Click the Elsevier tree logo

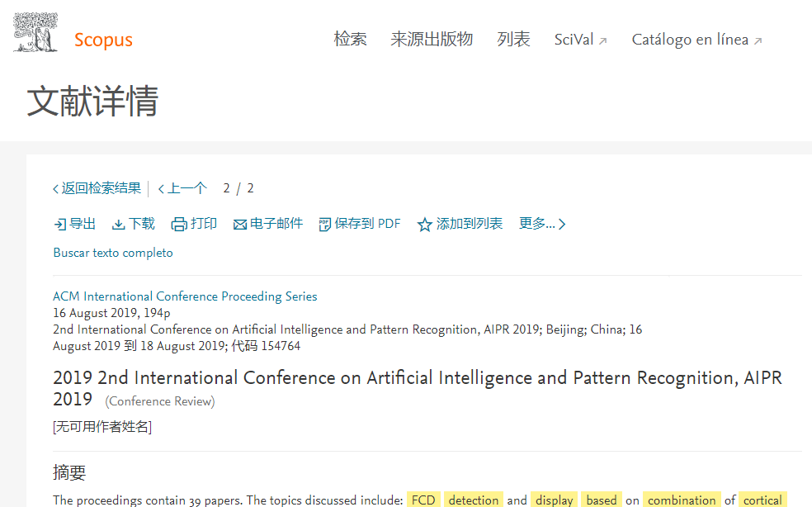pos(35,32)
